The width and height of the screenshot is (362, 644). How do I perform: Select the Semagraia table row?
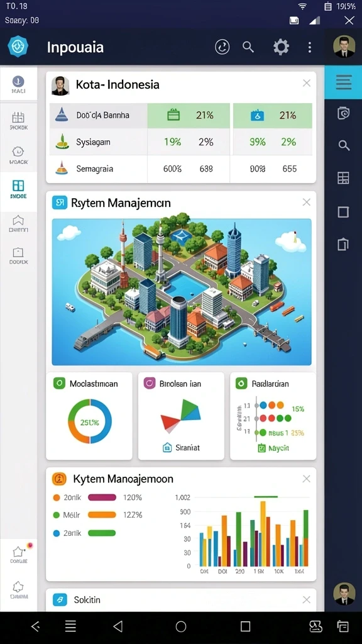[x=181, y=169]
